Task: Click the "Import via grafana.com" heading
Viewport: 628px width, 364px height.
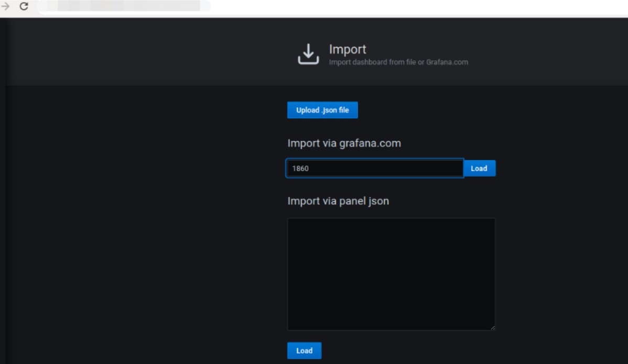Action: click(x=344, y=143)
